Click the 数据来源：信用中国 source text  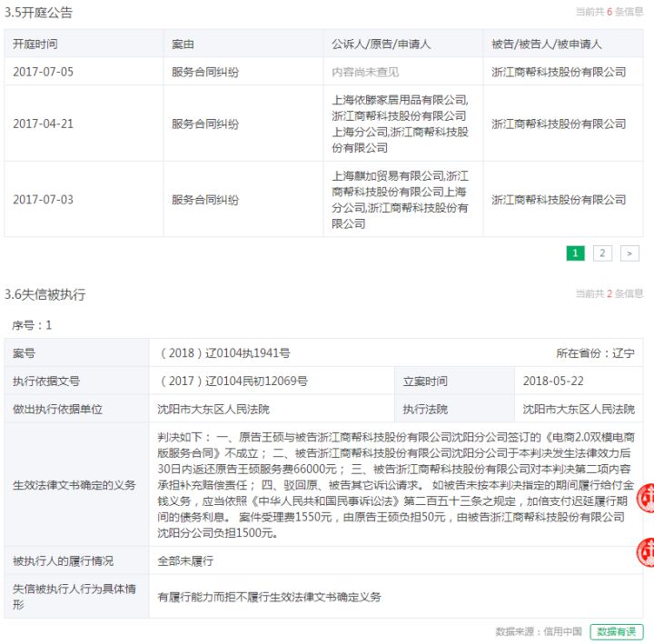pos(539,631)
